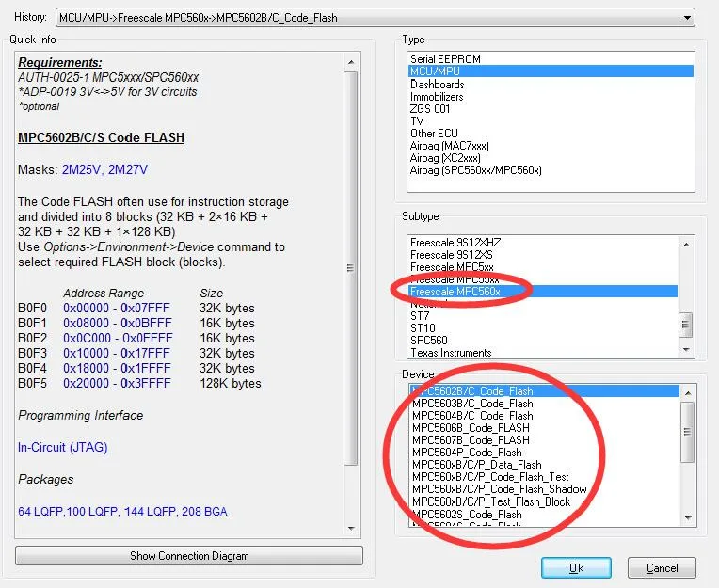Click Device list scrollbar thumb
Viewport: 719px width, 588px height.
coord(687,432)
